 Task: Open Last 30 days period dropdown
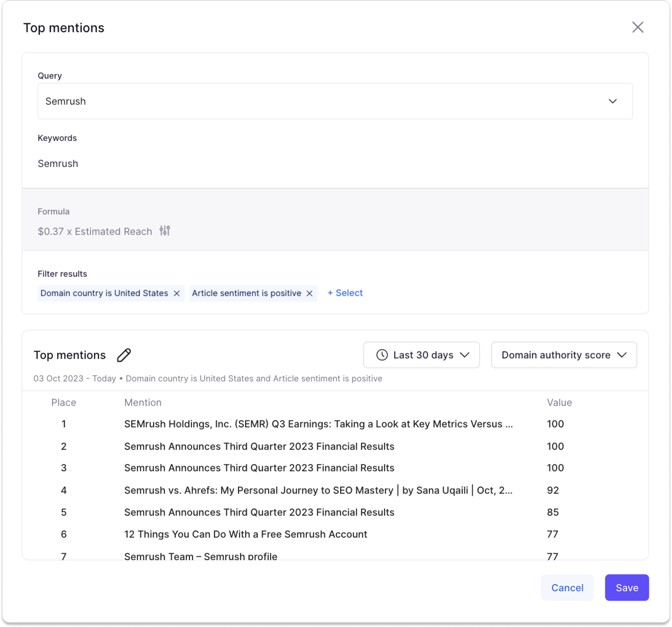421,355
